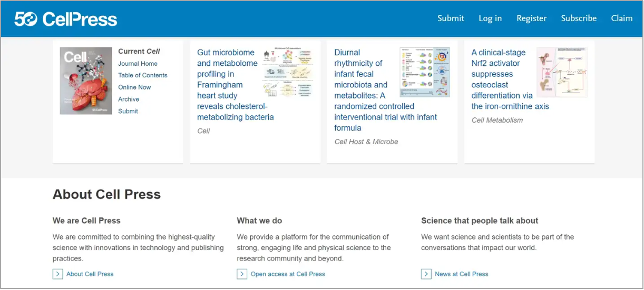Select Register in the top navigation
Image resolution: width=644 pixels, height=290 pixels.
coord(531,18)
